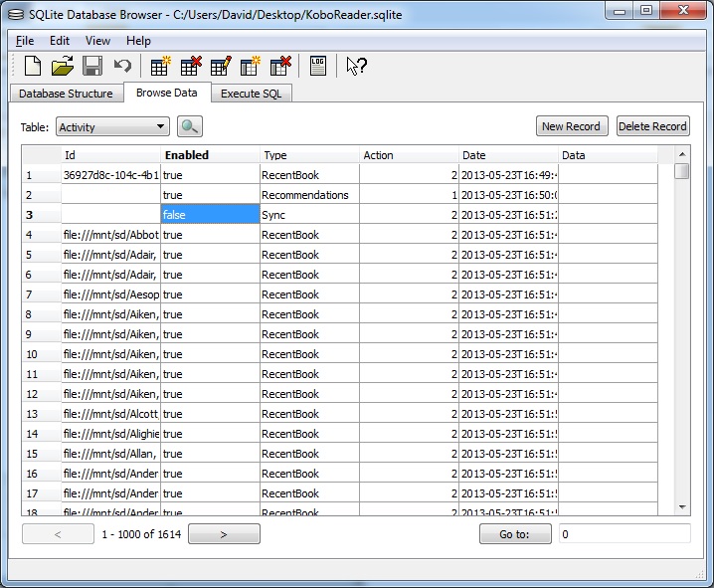
Task: Select the 'file:///mnt/sd/Alighie' Id cell
Action: click(x=111, y=434)
